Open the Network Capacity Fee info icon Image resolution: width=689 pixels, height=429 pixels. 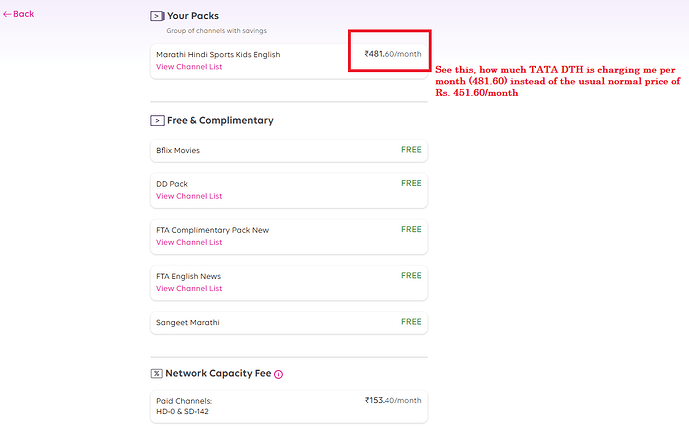pos(279,374)
